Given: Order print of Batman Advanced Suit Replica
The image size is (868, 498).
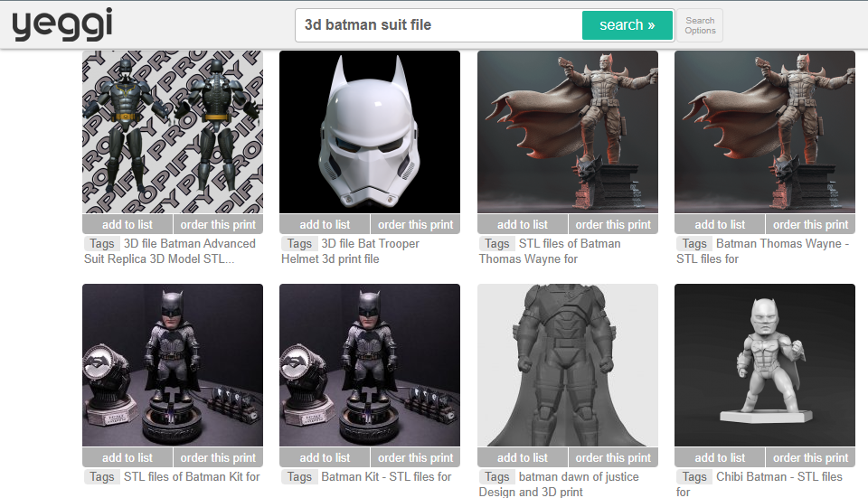Looking at the screenshot, I should click(218, 224).
